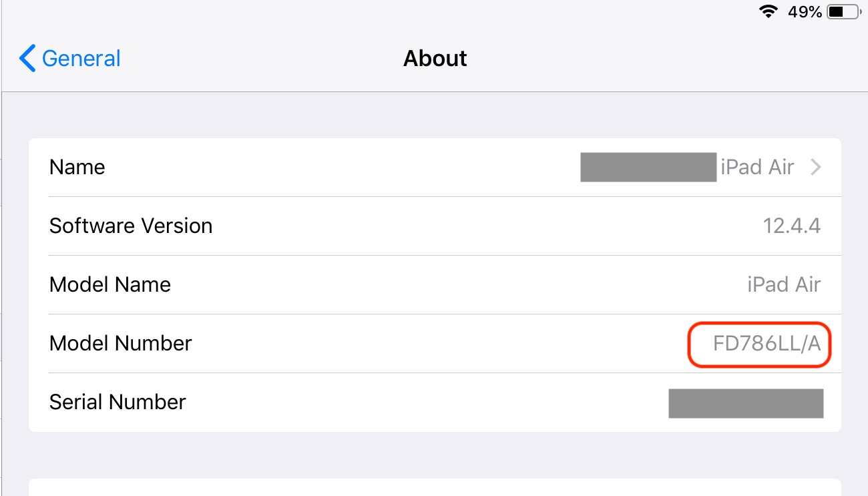Tap the 49% battery percentage
This screenshot has height=496, width=868.
805,11
